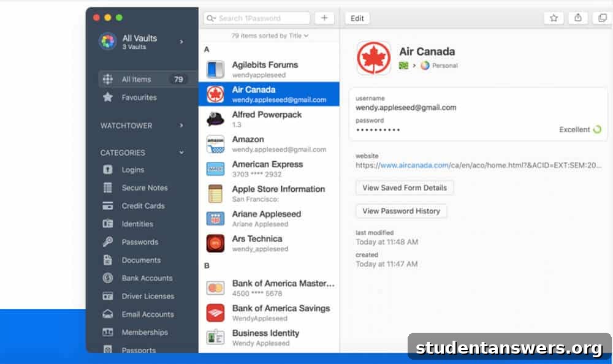
Task: Click the Agilebits Forums item icon
Action: 215,69
